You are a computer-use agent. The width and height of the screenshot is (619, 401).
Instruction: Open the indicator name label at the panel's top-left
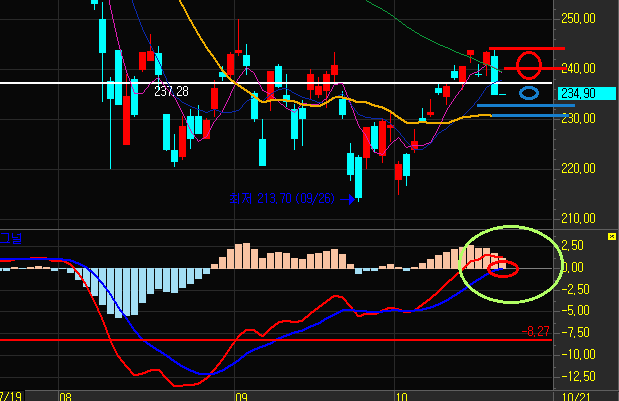tap(14, 237)
